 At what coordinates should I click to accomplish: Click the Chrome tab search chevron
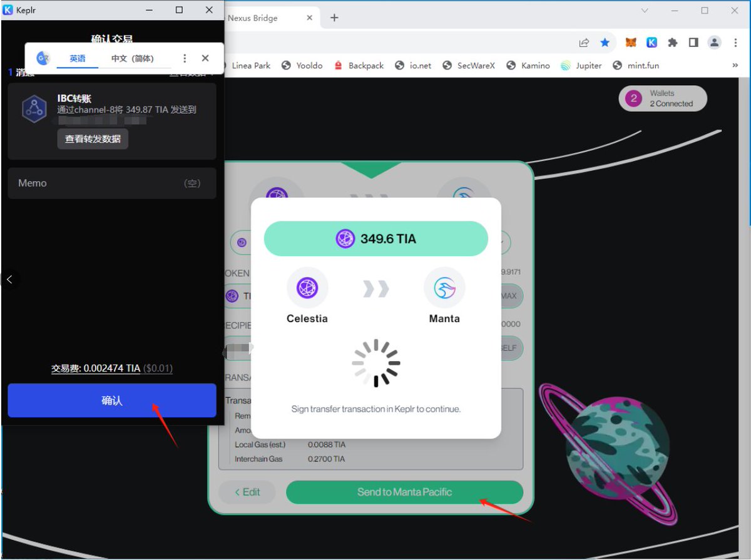(645, 11)
